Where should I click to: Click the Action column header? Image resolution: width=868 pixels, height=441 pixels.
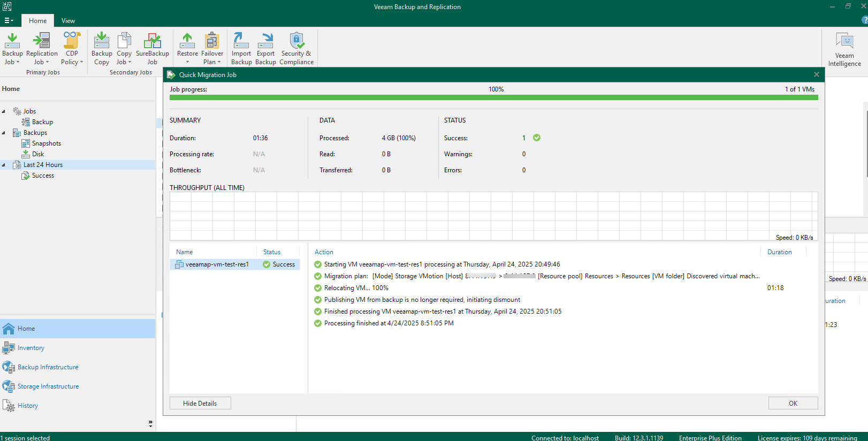coord(324,252)
